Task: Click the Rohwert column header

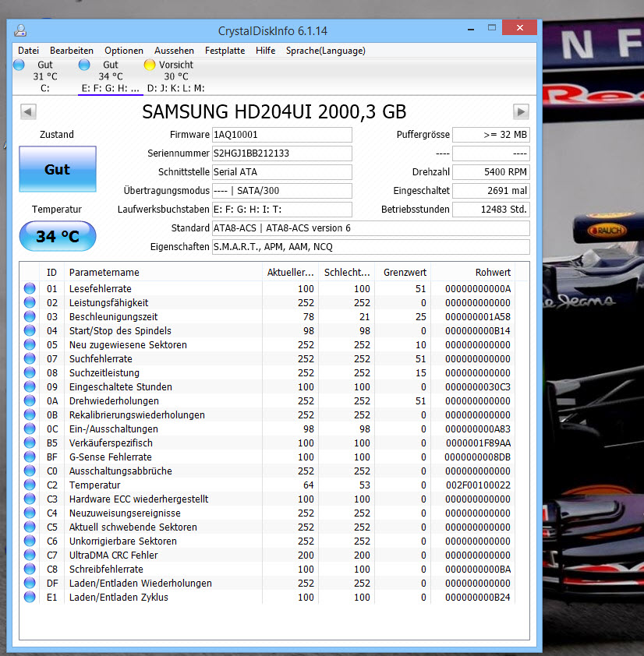Action: click(473, 273)
